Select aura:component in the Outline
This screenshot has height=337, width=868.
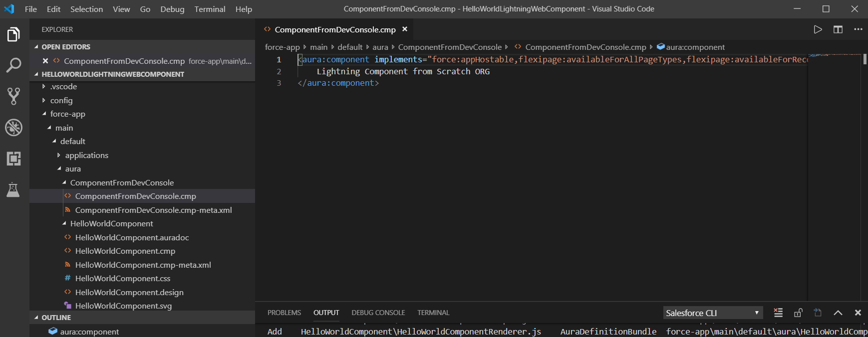pyautogui.click(x=142, y=332)
